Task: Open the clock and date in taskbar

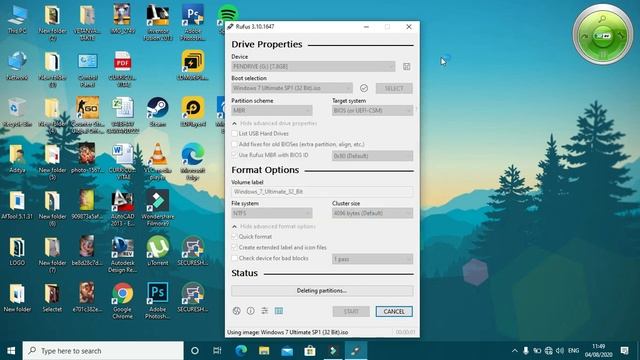Action: coord(599,351)
